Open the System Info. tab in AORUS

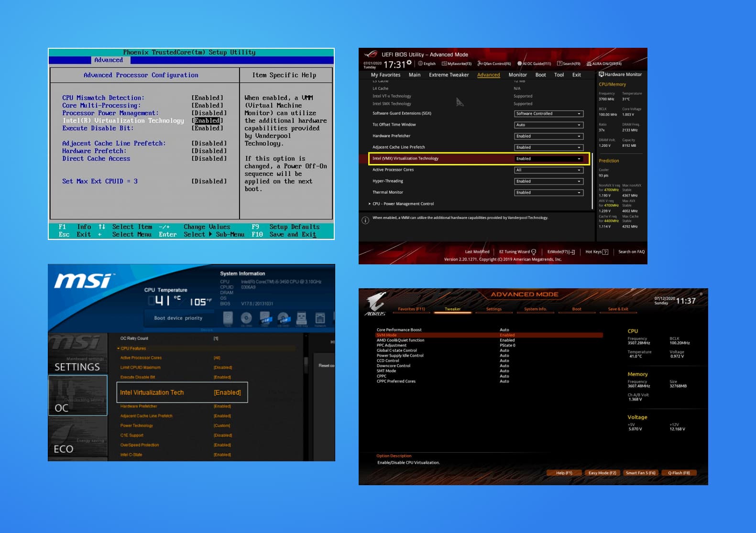pos(535,309)
